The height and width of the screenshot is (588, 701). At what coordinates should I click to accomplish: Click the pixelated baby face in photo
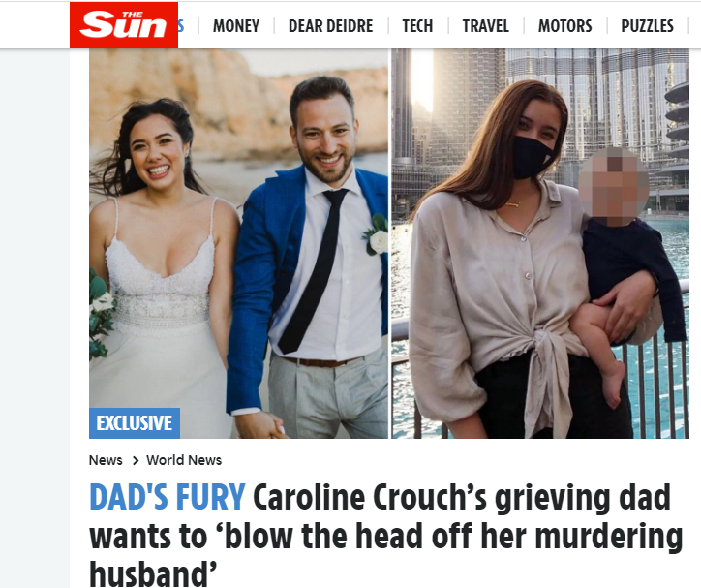point(614,187)
